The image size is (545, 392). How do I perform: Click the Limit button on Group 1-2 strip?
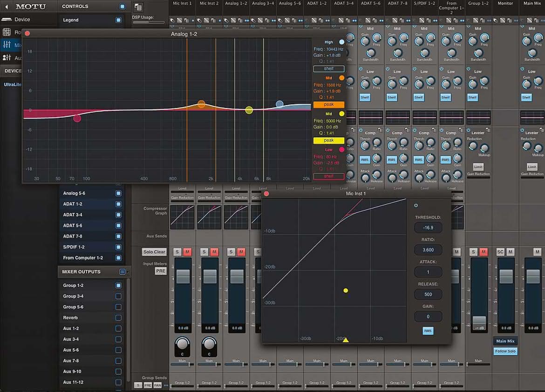click(x=478, y=167)
